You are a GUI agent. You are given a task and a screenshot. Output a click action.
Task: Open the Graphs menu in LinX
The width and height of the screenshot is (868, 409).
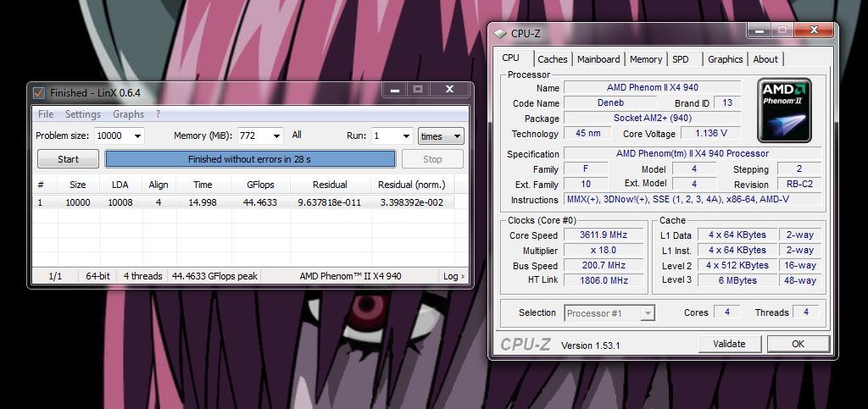(129, 114)
